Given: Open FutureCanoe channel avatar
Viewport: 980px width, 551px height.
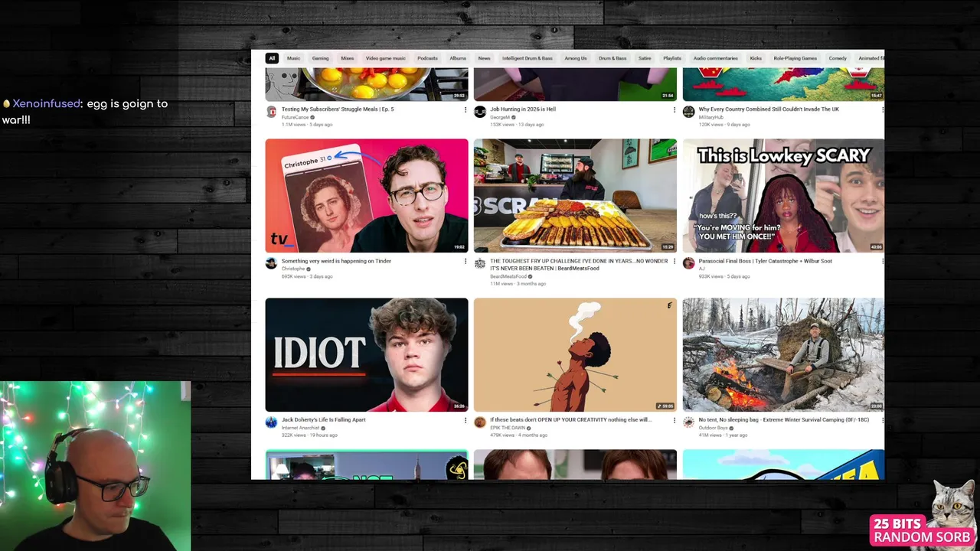Looking at the screenshot, I should pos(271,112).
